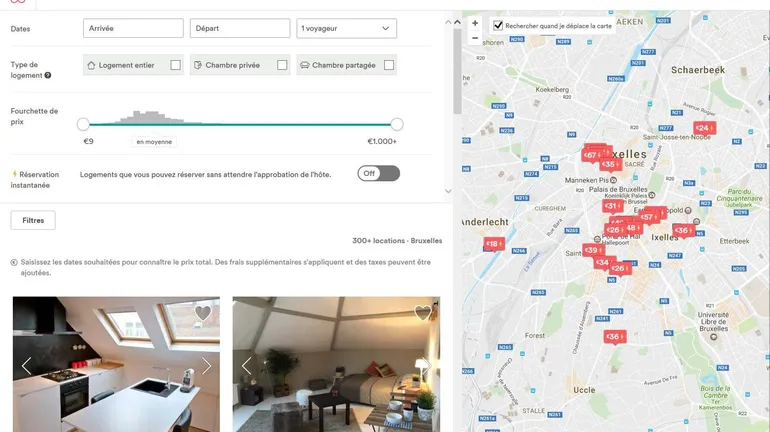Favorite the second listing's heart icon

click(423, 313)
